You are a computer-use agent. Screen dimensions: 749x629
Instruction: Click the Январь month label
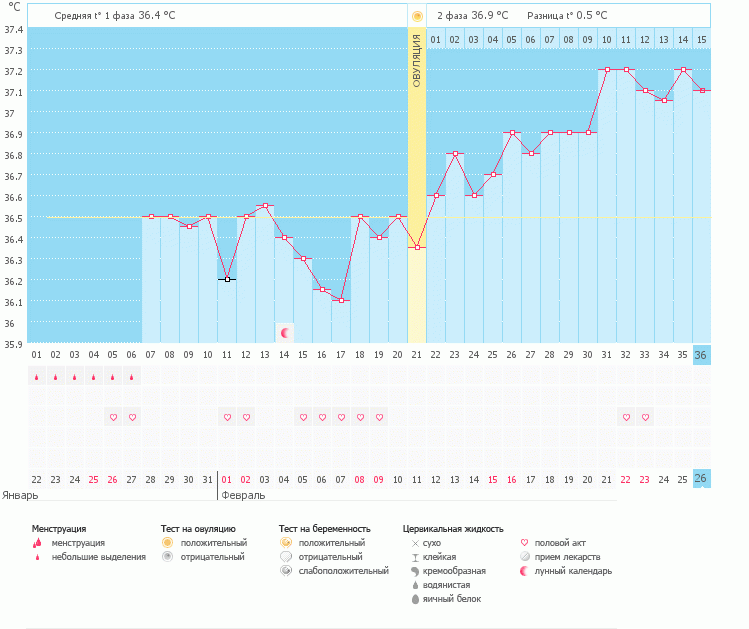[x=20, y=495]
